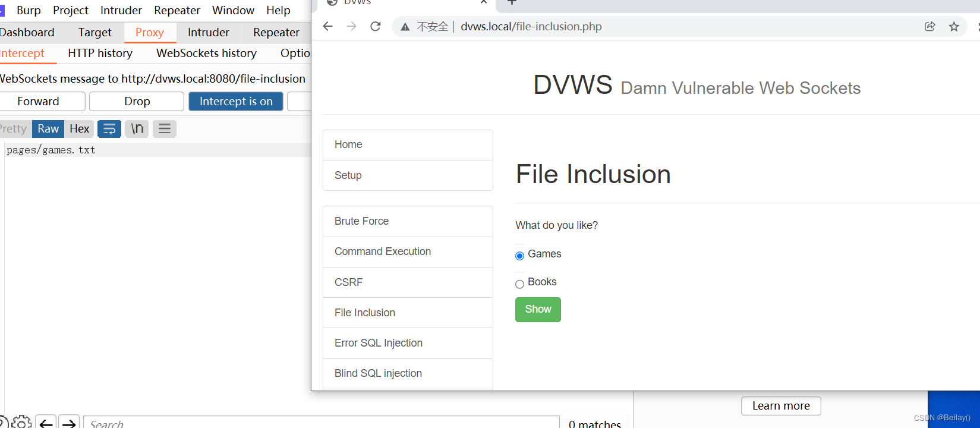Open the Blind SQL injection page
This screenshot has height=428, width=980.
click(408, 373)
